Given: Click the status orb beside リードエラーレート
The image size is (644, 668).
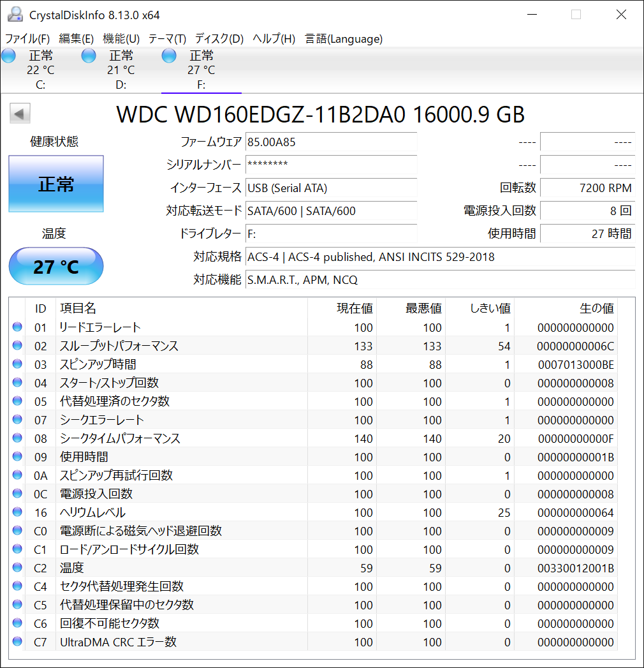Looking at the screenshot, I should tap(17, 327).
